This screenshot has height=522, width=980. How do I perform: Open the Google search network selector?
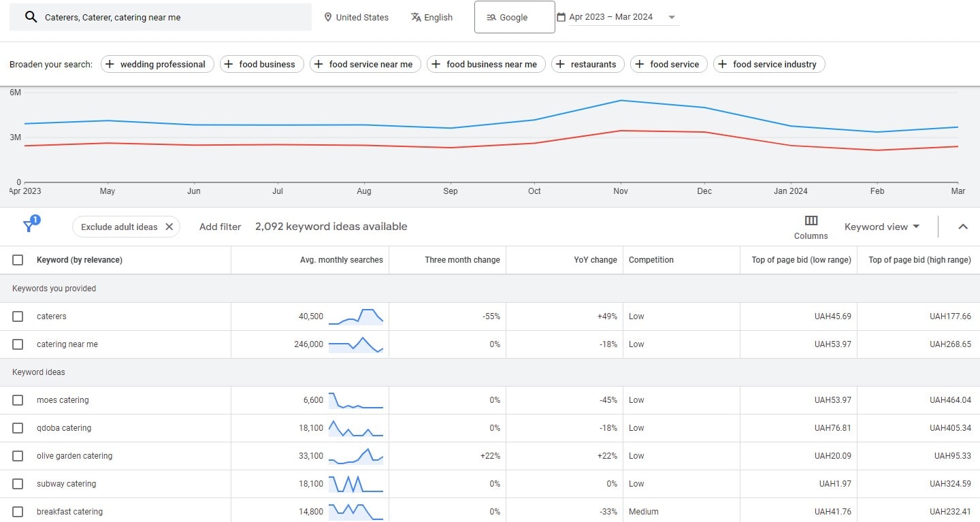click(x=514, y=17)
